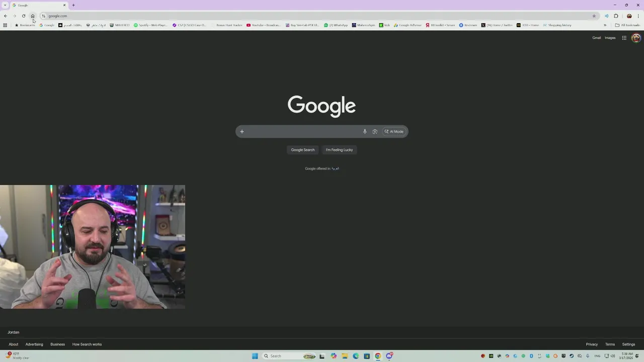Viewport: 644px width, 362px height.
Task: Open the Discord-like app with notification badge
Action: click(x=389, y=356)
